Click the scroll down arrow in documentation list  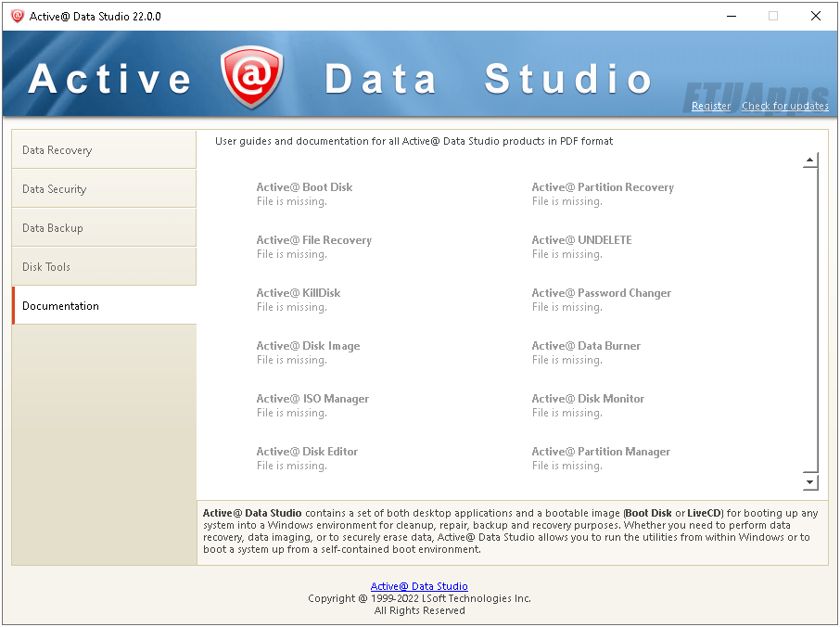(810, 482)
